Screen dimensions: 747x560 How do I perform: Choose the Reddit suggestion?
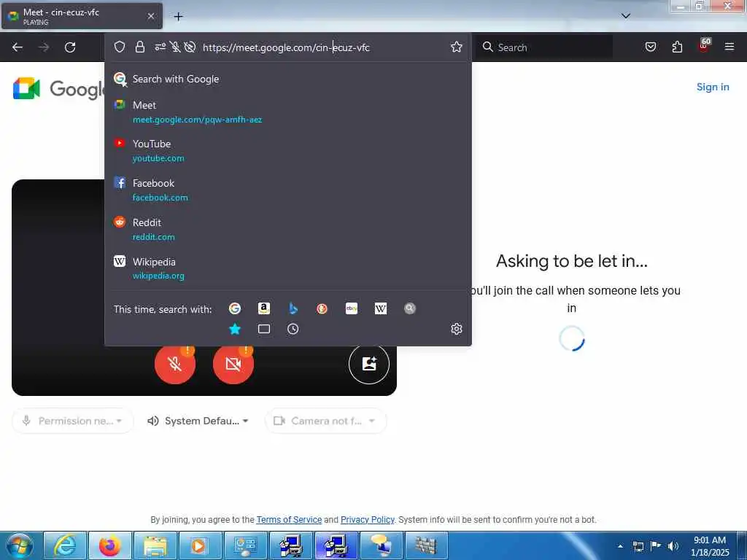tap(287, 230)
